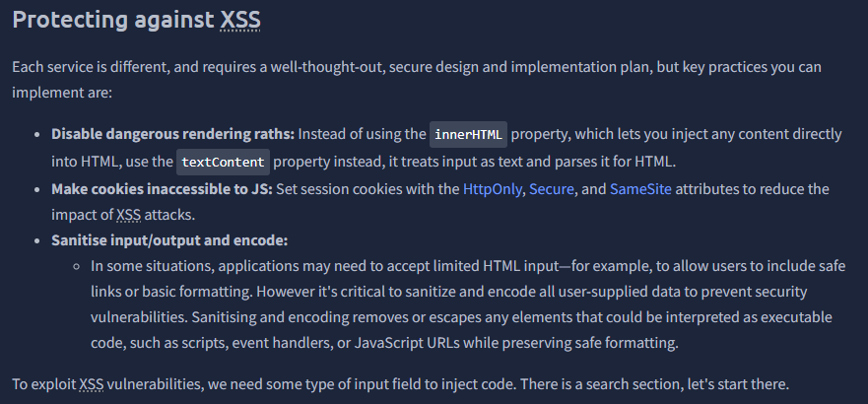
Task: Select the textContent code snippet
Action: pyautogui.click(x=223, y=162)
